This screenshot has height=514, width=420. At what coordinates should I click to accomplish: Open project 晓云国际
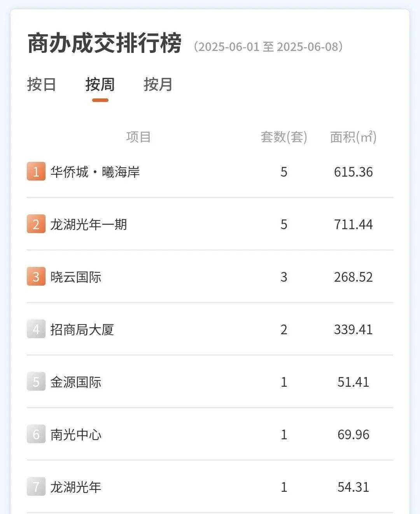(76, 277)
